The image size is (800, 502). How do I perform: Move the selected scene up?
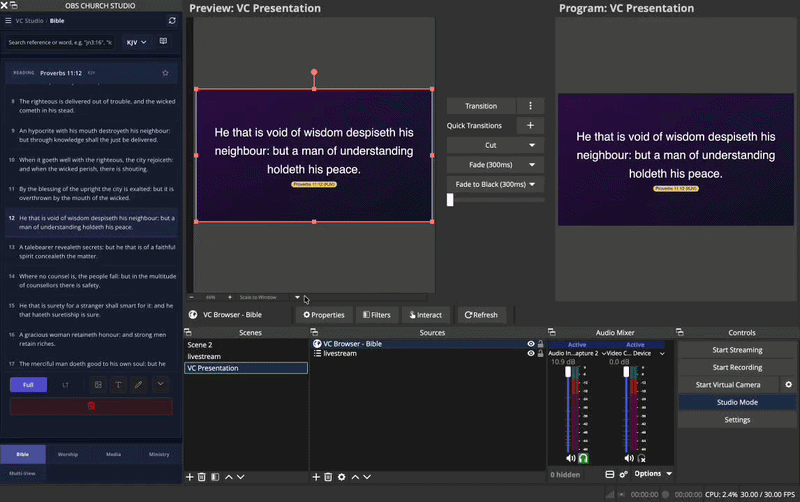coord(229,477)
